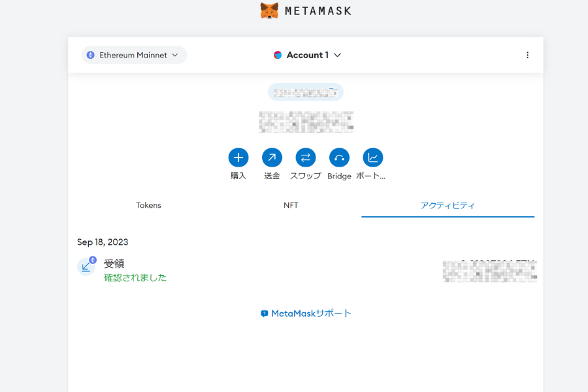Viewport: 588px width, 392px height.
Task: Select the アクティビティ tab
Action: [x=448, y=205]
